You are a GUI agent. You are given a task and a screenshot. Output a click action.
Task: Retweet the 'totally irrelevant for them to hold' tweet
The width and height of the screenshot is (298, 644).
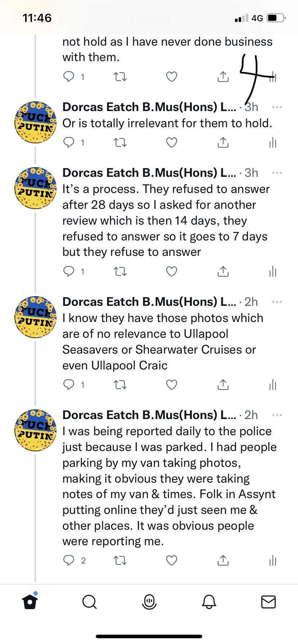[x=120, y=143]
